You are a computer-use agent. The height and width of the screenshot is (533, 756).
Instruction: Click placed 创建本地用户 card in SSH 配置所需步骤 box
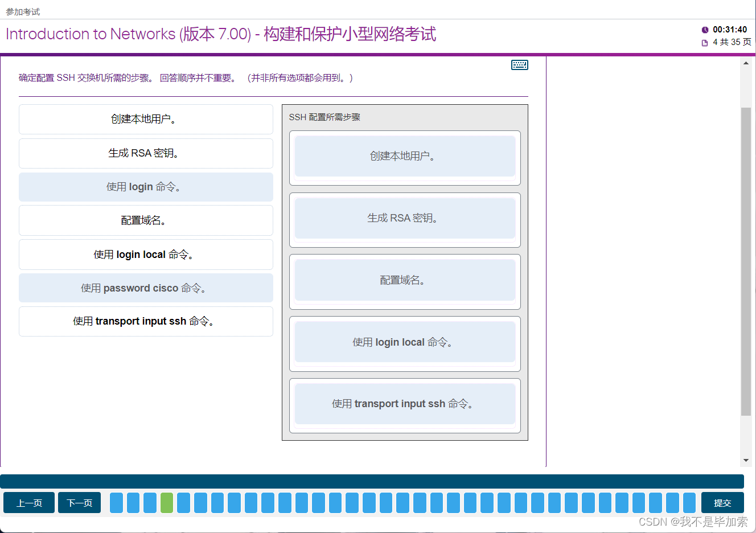click(405, 156)
